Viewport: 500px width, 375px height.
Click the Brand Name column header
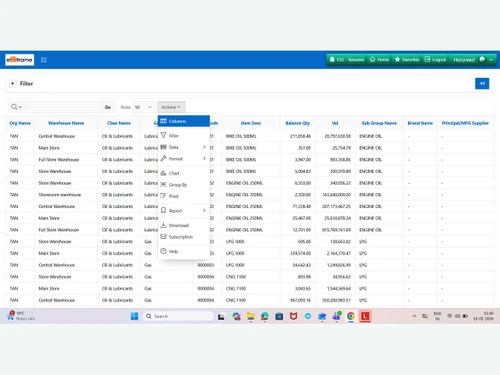click(x=420, y=123)
